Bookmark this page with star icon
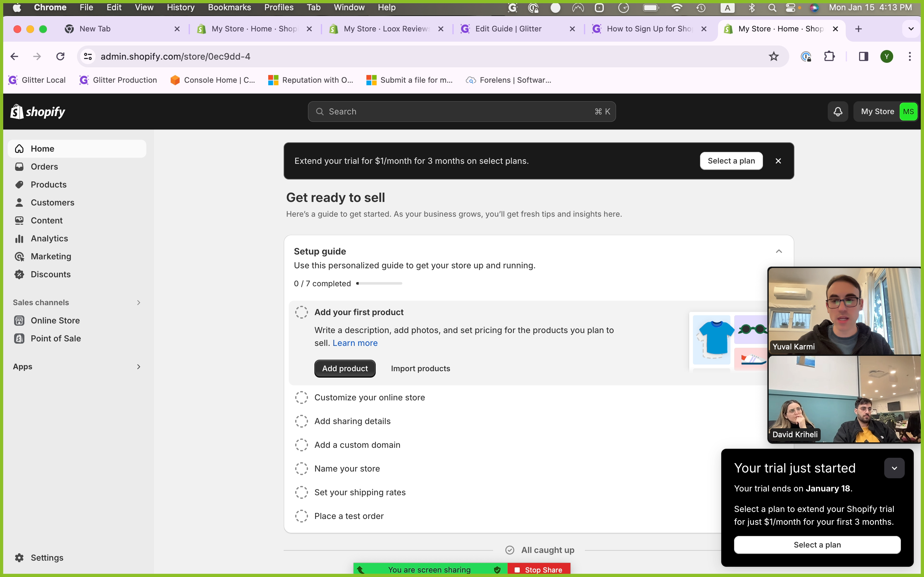 [774, 56]
